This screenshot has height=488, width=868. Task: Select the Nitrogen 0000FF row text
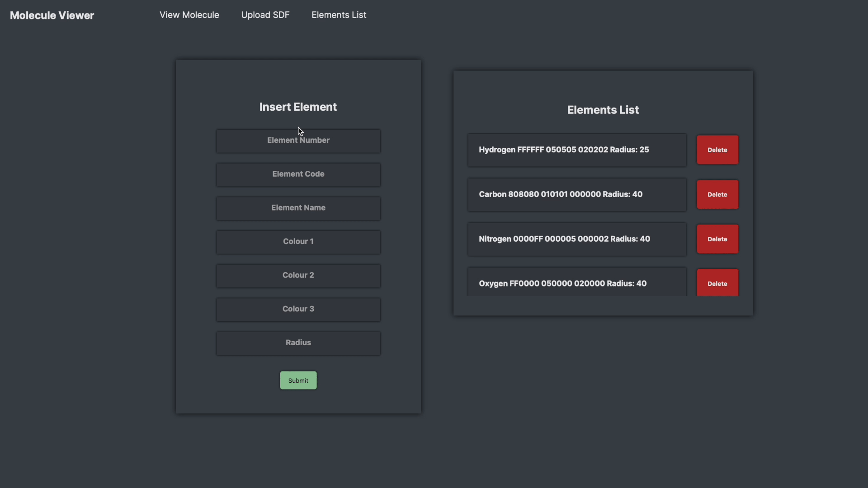click(x=564, y=239)
